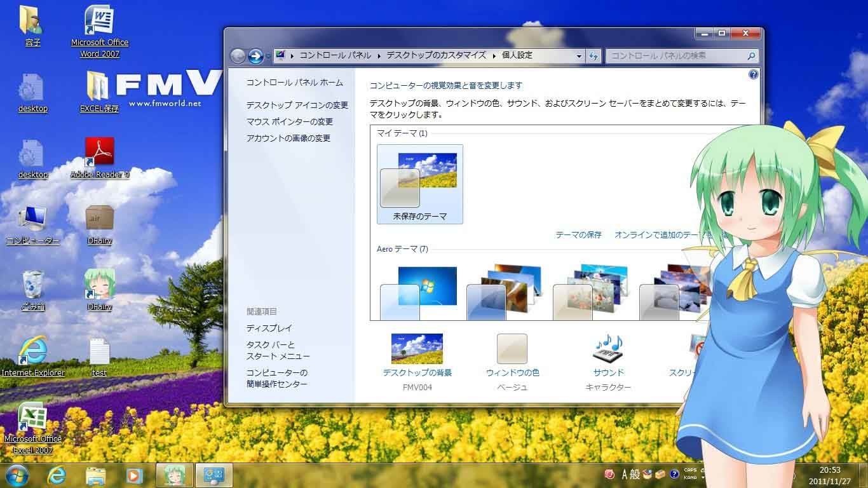Click the help question mark icon
868x488 pixels.
tap(753, 74)
